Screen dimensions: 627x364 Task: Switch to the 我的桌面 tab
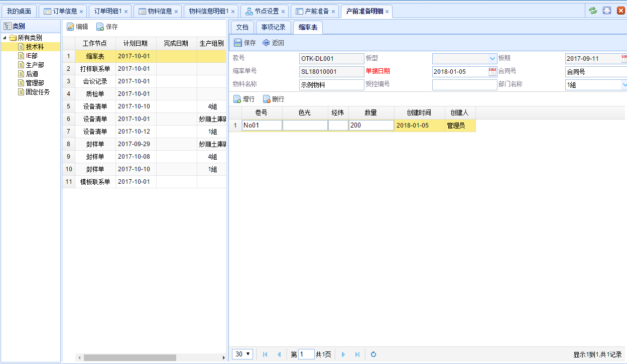pos(19,11)
